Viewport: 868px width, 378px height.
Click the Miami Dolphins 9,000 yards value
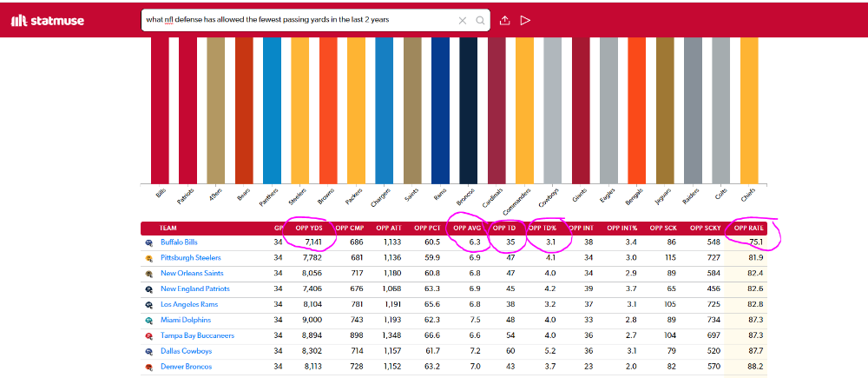tap(312, 320)
